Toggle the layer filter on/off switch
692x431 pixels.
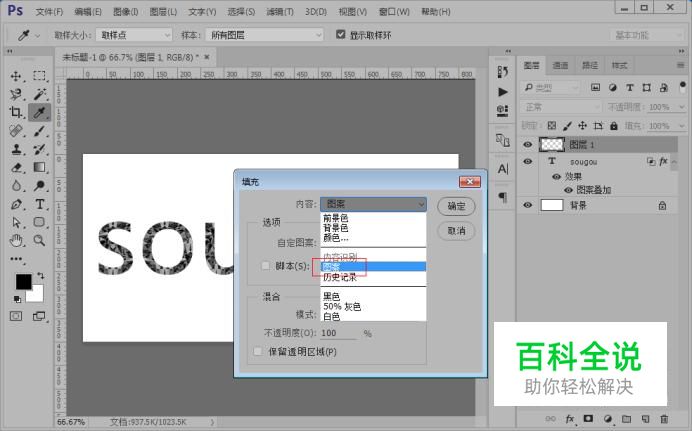click(x=683, y=85)
